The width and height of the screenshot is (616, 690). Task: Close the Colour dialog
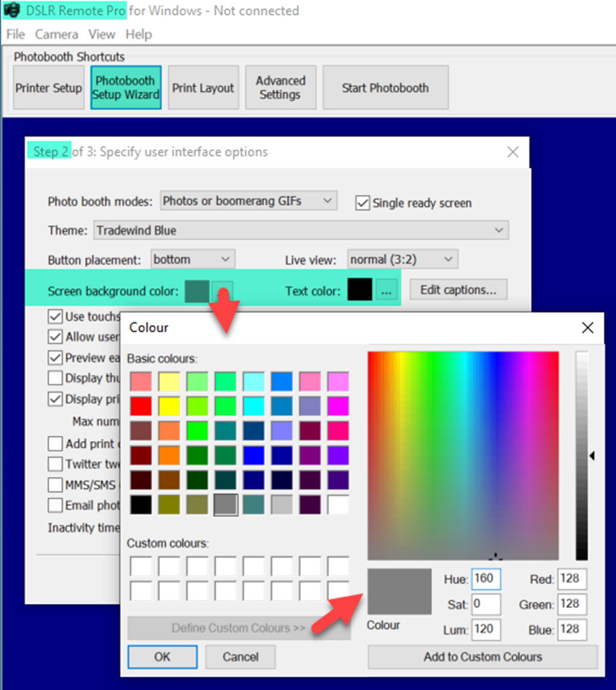click(588, 328)
